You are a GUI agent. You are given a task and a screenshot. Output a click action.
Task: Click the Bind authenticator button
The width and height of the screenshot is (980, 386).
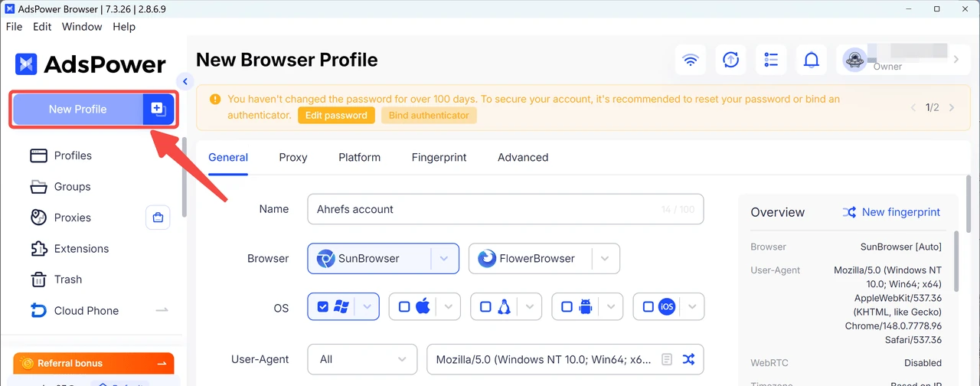click(429, 116)
